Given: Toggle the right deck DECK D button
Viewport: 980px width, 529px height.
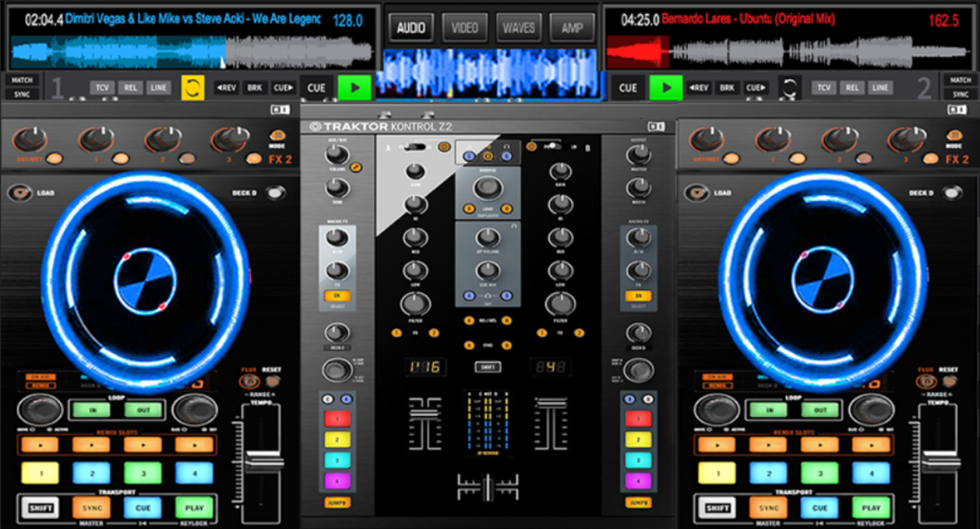Looking at the screenshot, I should (x=953, y=193).
